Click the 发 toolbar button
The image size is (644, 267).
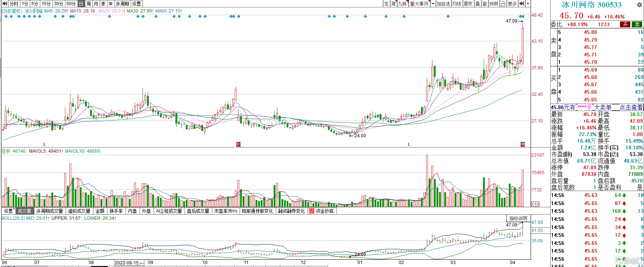pos(386,4)
